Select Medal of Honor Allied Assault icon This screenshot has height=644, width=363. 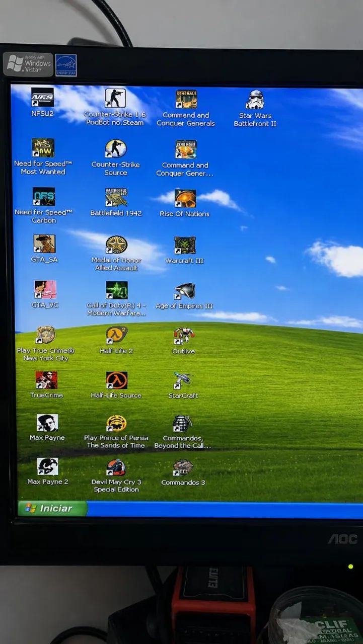(x=116, y=245)
